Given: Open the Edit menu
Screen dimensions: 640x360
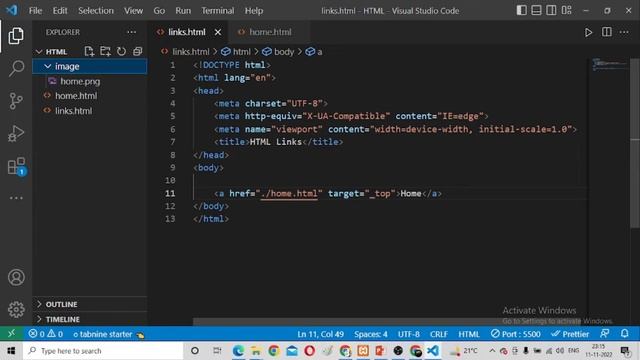Looking at the screenshot, I should [x=60, y=10].
